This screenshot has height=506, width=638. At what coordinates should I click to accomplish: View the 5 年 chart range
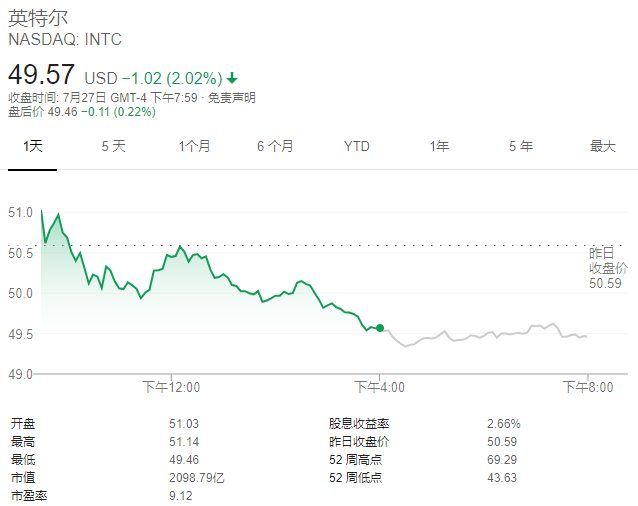(x=520, y=146)
